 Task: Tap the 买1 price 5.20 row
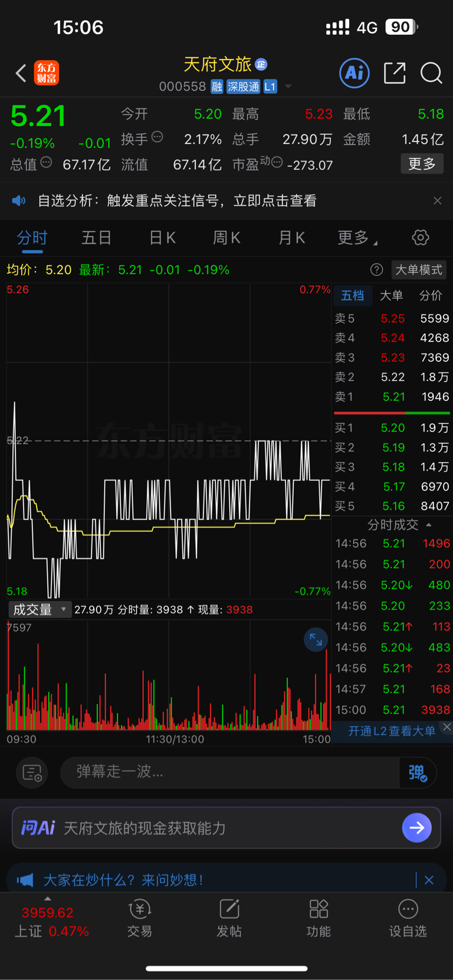[x=392, y=428]
